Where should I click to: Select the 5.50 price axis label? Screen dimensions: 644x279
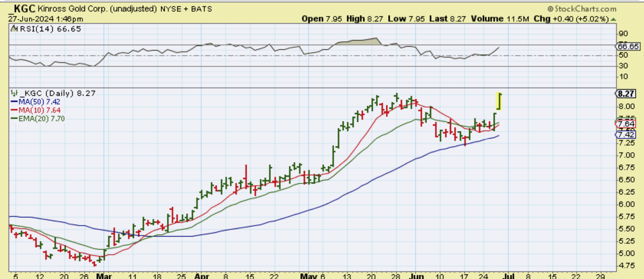click(626, 229)
